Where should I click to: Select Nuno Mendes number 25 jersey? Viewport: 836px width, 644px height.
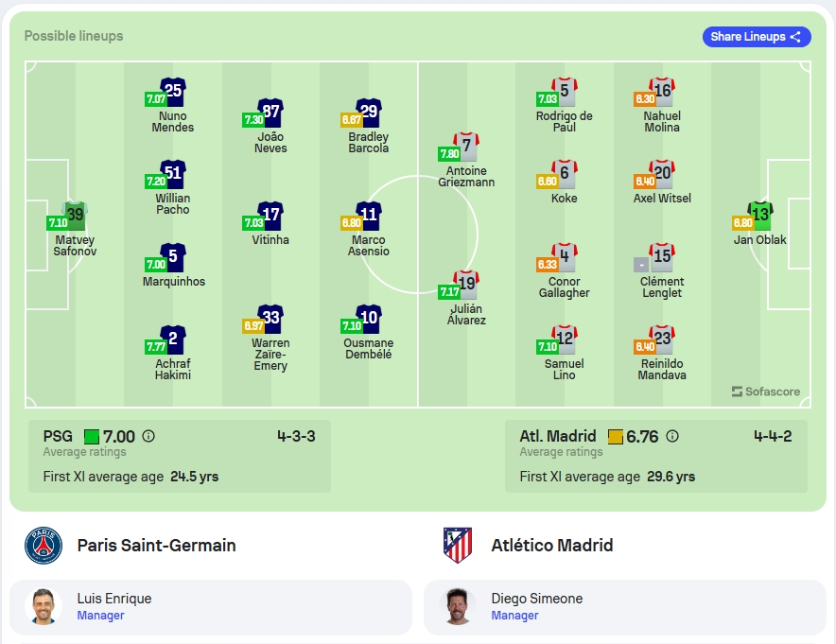point(173,91)
